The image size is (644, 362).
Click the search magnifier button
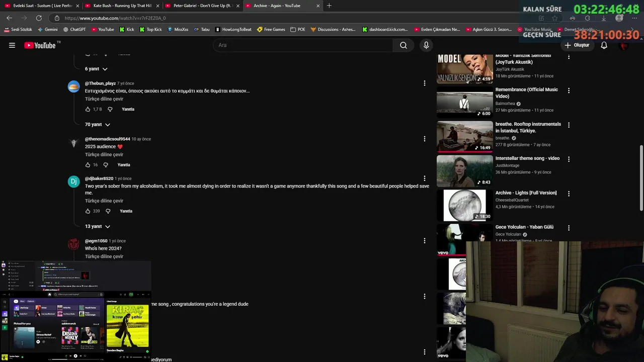pos(404,45)
